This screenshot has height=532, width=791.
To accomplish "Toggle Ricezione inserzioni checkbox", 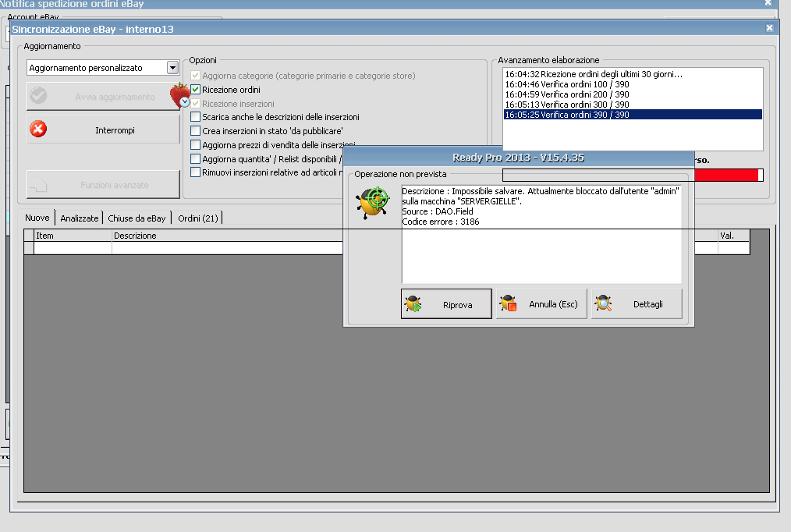I will click(195, 104).
